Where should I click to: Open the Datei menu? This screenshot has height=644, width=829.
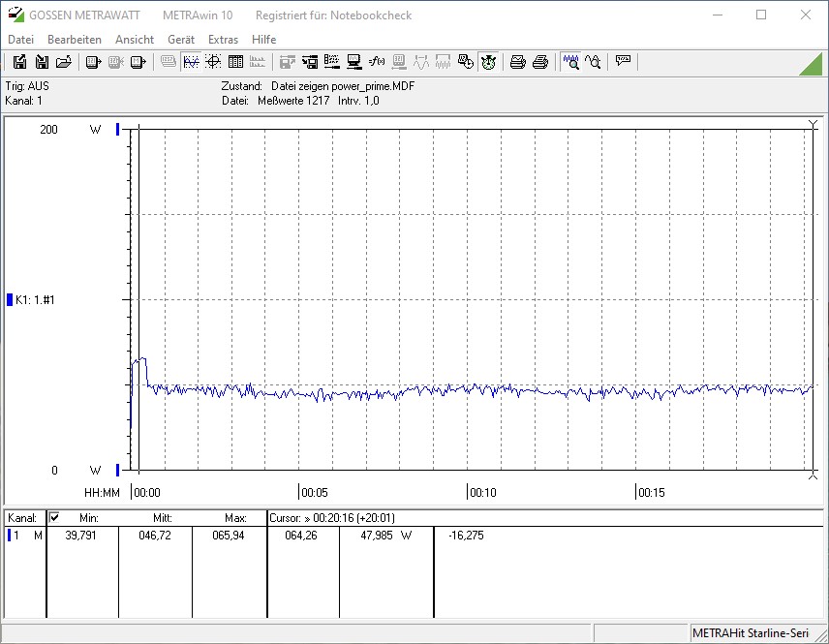click(20, 40)
